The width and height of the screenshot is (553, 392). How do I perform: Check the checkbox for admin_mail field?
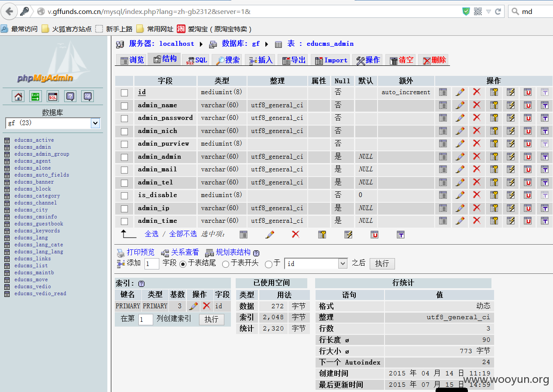click(x=124, y=170)
